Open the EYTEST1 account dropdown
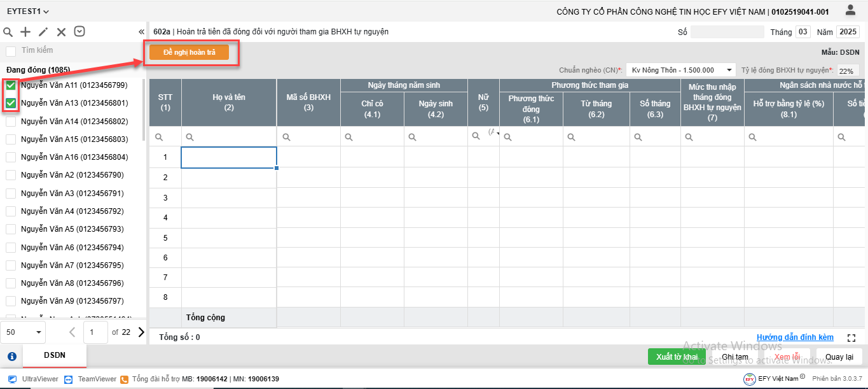Image resolution: width=868 pixels, height=389 pixels. (x=28, y=11)
